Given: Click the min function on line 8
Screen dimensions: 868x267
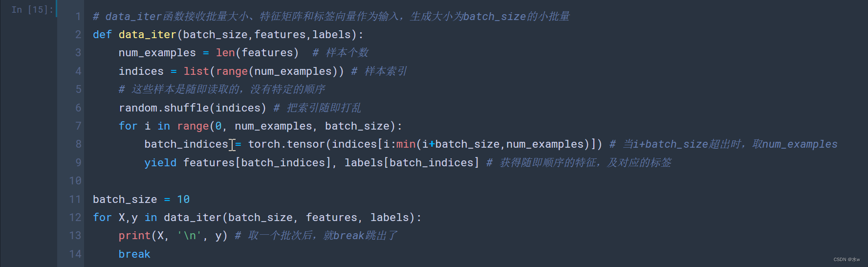Looking at the screenshot, I should (x=406, y=144).
